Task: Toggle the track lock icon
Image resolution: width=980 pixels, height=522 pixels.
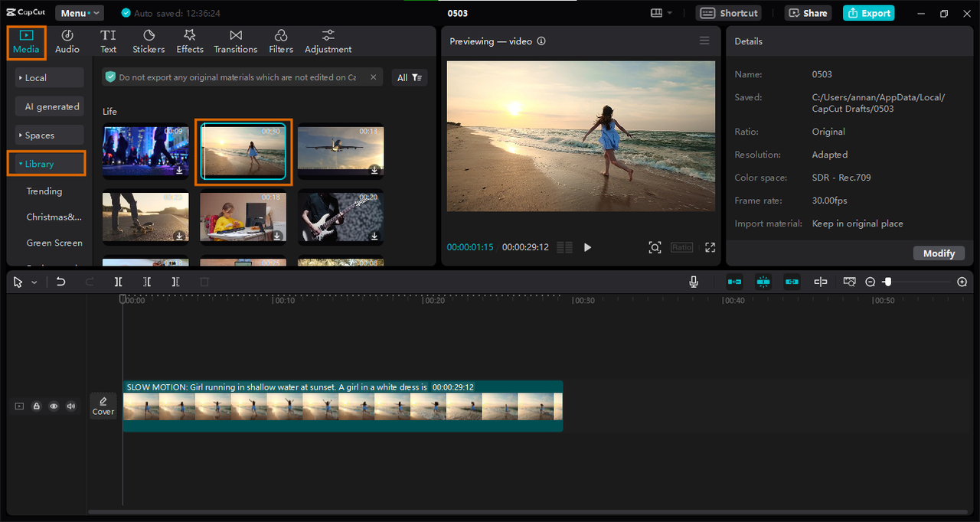Action: [x=36, y=406]
